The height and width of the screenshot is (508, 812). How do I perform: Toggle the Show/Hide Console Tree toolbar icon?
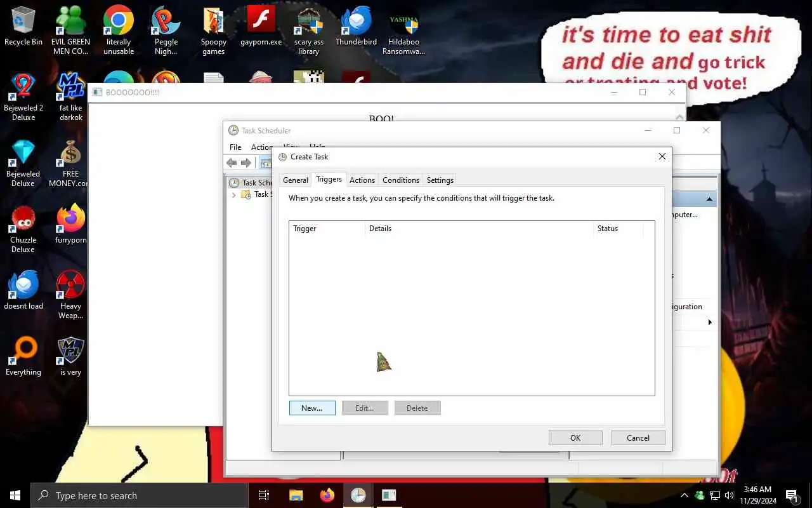coord(266,163)
